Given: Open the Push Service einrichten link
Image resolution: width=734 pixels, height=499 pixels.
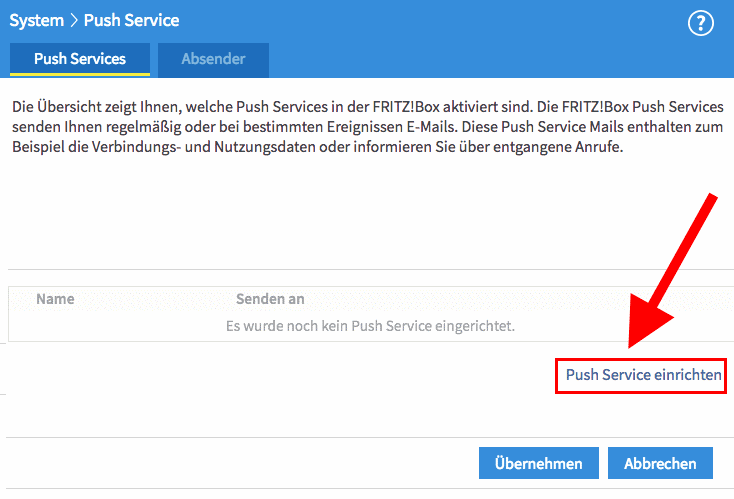Looking at the screenshot, I should [643, 374].
